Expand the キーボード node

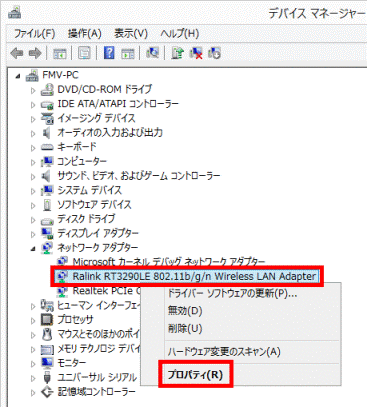(33, 148)
